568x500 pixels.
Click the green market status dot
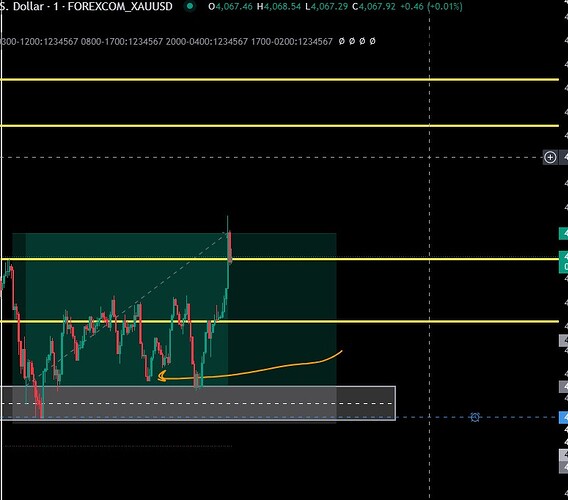coord(189,6)
